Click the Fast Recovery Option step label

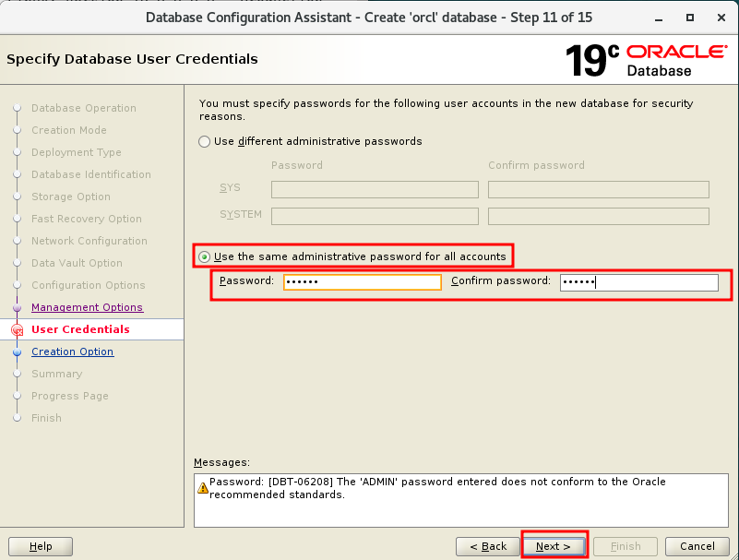tap(86, 219)
